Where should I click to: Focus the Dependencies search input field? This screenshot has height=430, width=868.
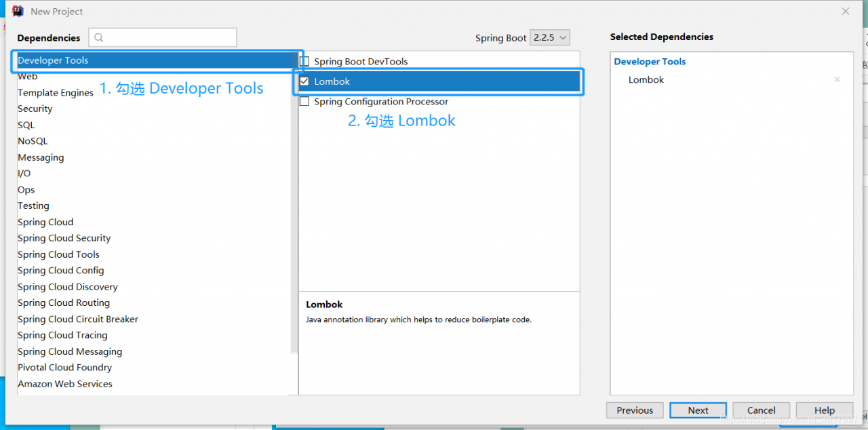point(163,38)
